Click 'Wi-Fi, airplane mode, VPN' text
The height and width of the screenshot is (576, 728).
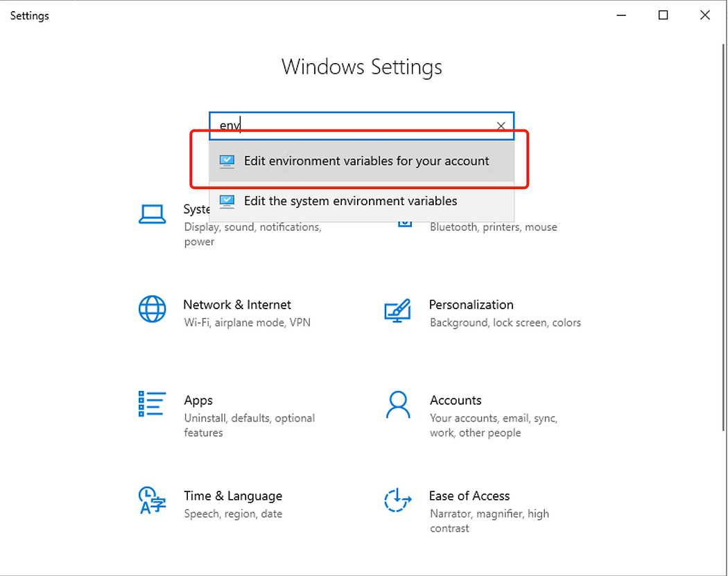tap(247, 322)
